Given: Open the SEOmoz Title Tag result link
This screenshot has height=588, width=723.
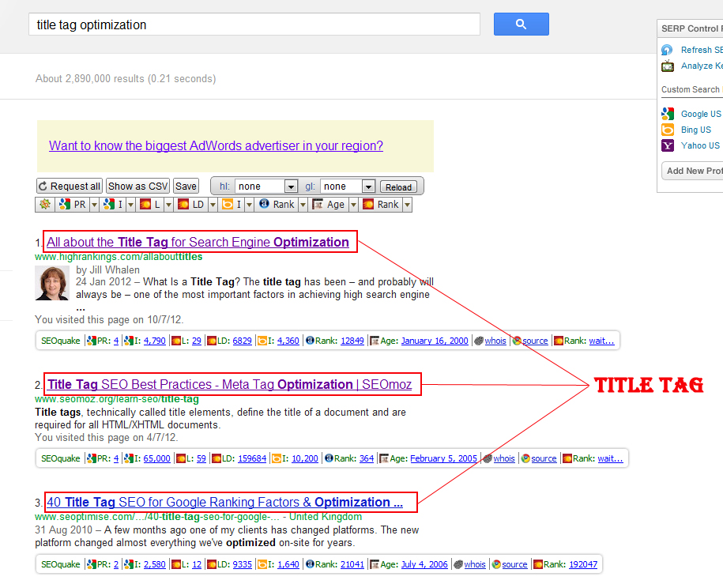Looking at the screenshot, I should point(232,385).
